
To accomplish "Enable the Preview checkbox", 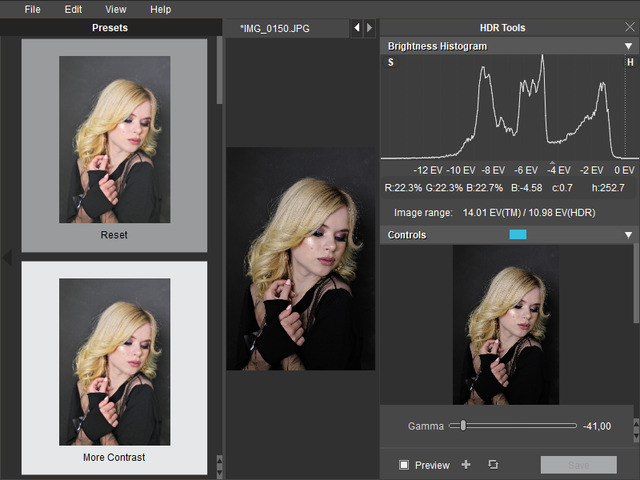I will pos(404,465).
